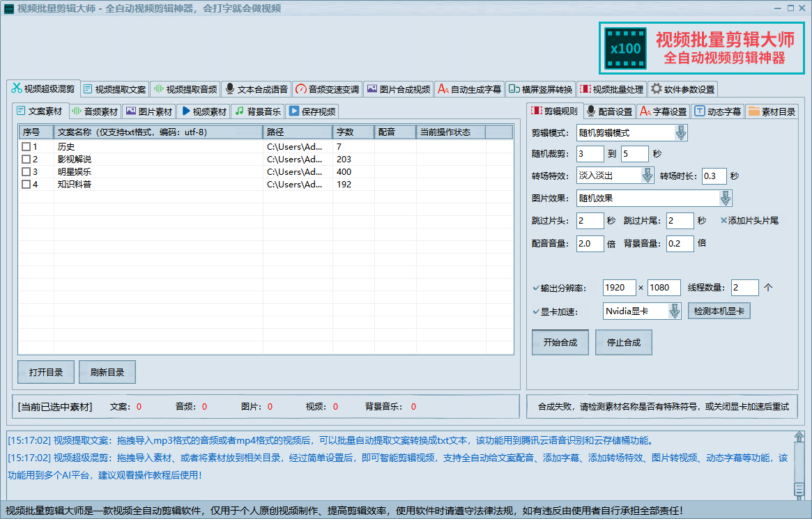Click the microphone icon for 文本合成语音
Image resolution: width=812 pixels, height=519 pixels.
(x=229, y=89)
